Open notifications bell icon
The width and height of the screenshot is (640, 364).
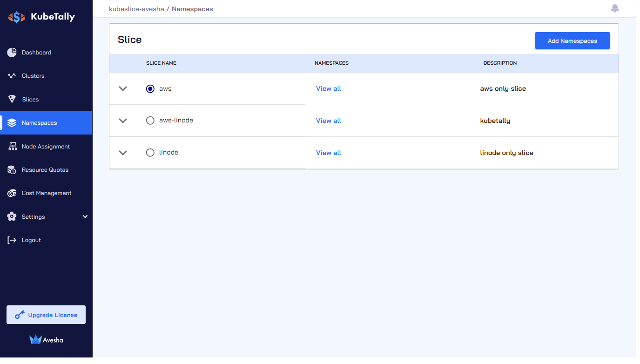pyautogui.click(x=615, y=8)
